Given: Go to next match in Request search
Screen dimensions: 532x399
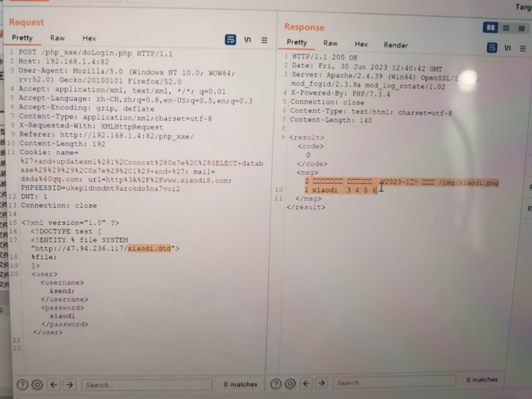Looking at the screenshot, I should (x=70, y=385).
